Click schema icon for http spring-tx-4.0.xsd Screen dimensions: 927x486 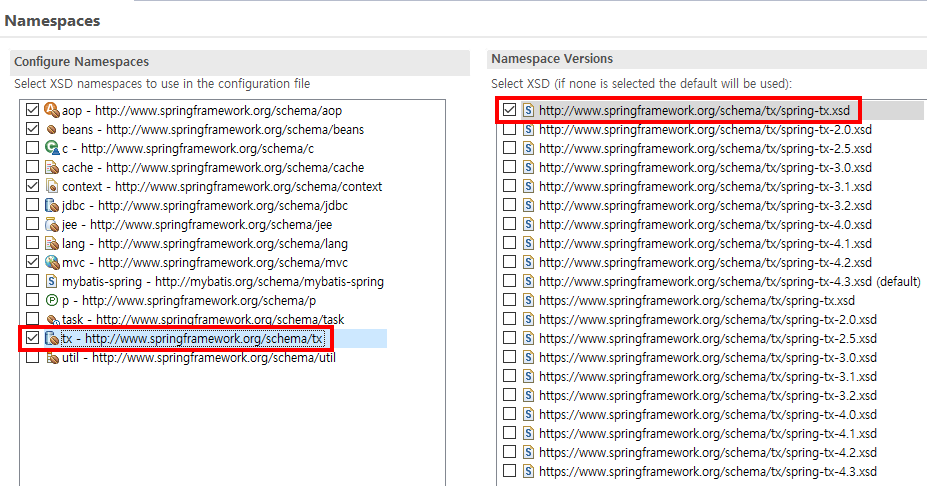coord(529,224)
